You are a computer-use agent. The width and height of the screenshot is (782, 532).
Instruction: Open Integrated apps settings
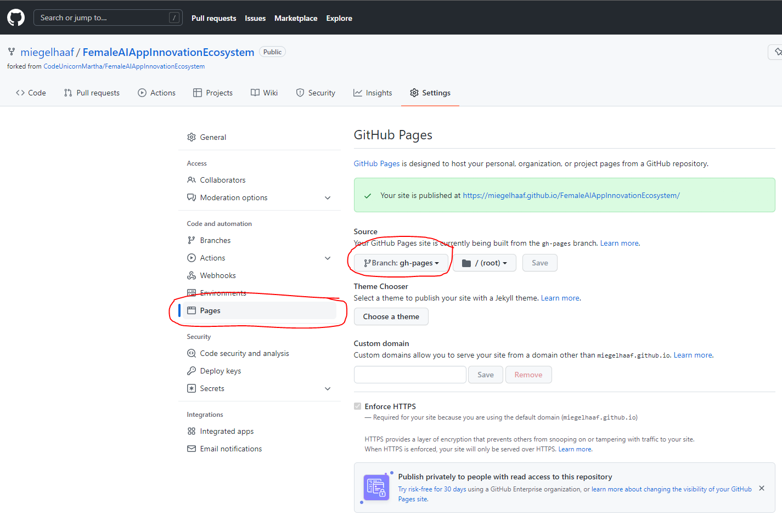tap(227, 431)
